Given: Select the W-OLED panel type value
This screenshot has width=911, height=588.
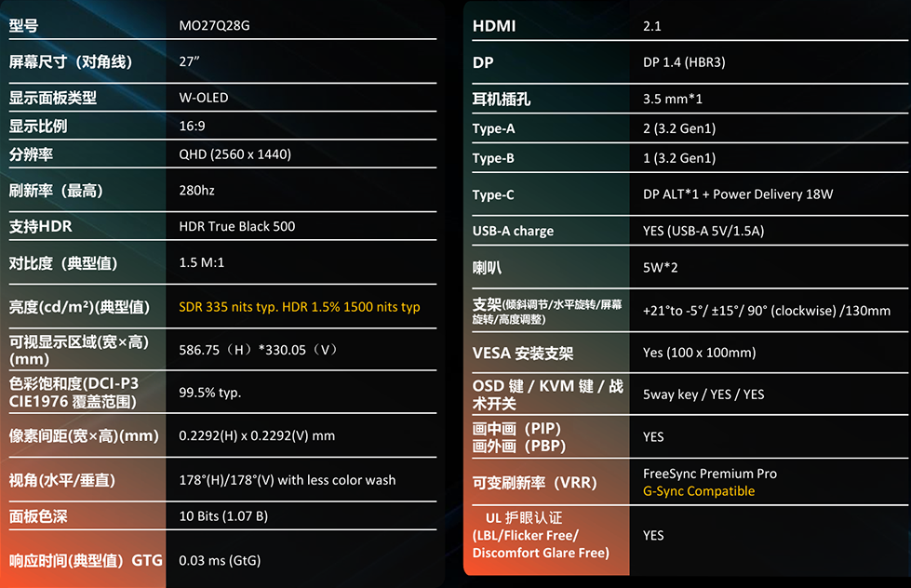Looking at the screenshot, I should coord(204,98).
